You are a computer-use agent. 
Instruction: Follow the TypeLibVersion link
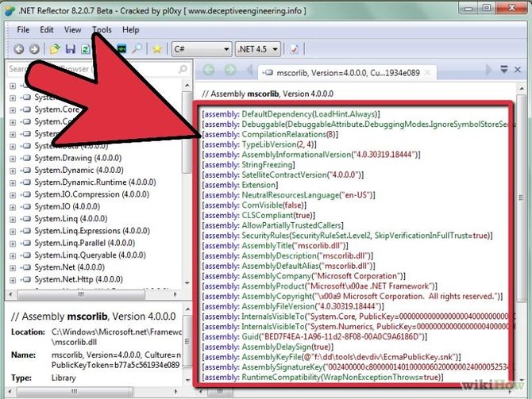pos(268,144)
